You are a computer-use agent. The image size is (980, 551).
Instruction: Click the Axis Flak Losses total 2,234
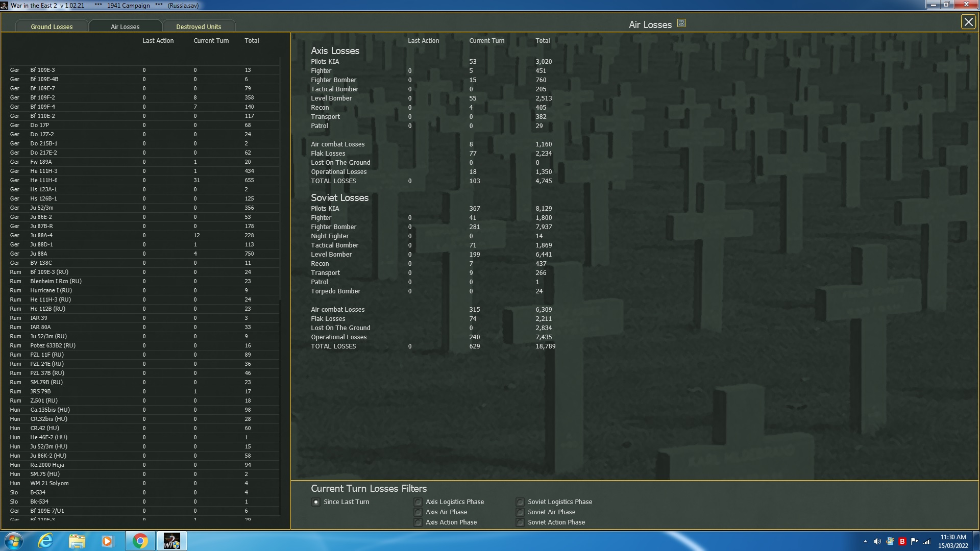click(544, 154)
